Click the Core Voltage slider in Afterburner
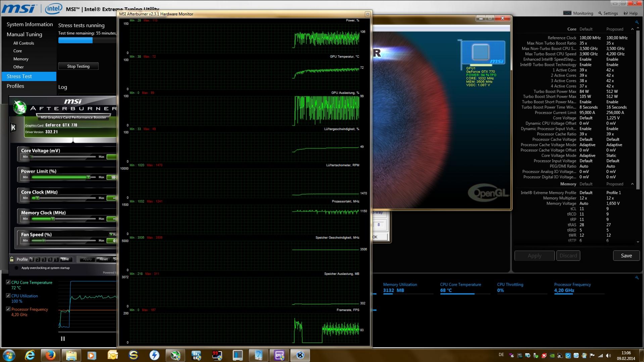Viewport: 644px width, 362px height. coord(64,157)
